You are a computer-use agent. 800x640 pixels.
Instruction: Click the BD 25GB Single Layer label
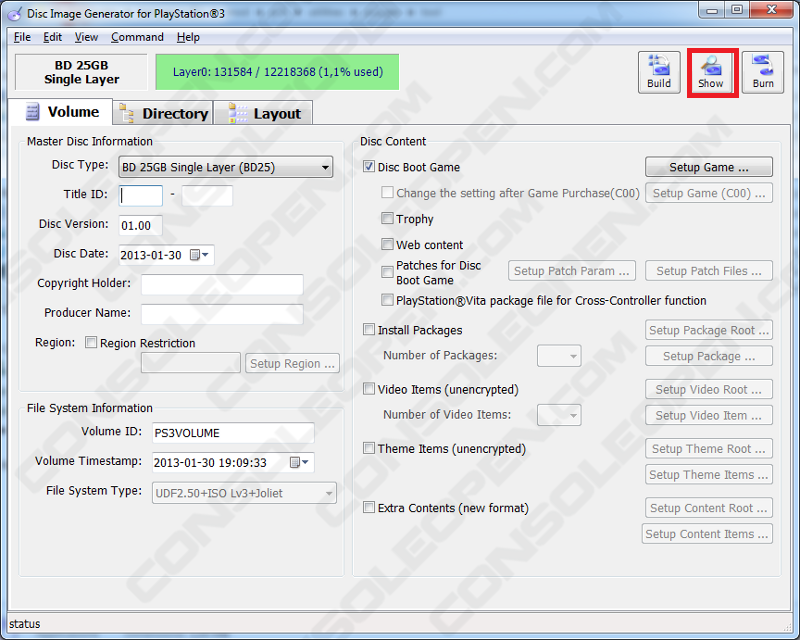(x=82, y=72)
